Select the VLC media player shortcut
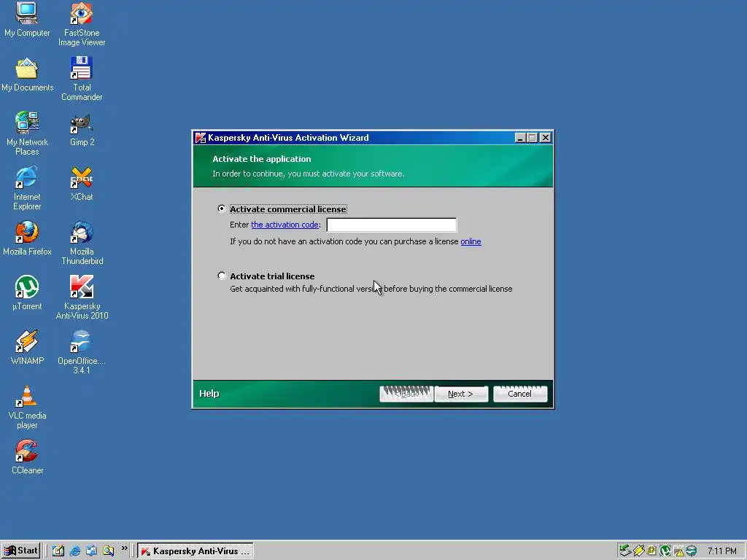Screen dimensions: 747x560 [x=27, y=407]
